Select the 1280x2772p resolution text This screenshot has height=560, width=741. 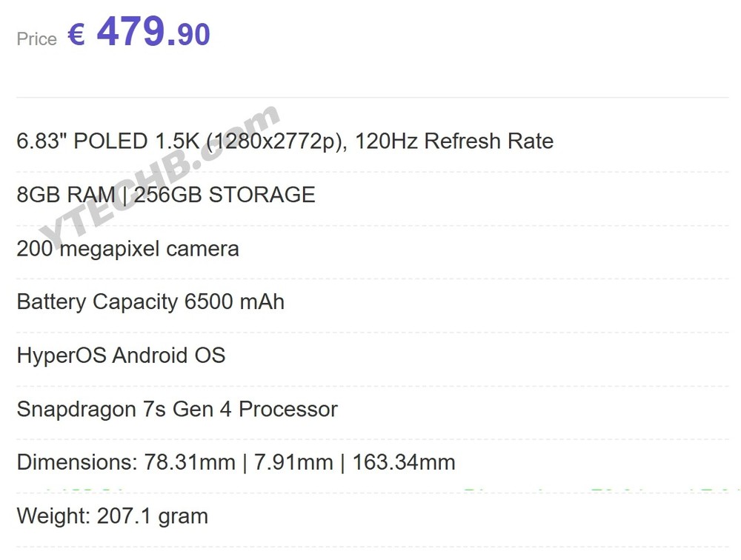click(x=270, y=141)
